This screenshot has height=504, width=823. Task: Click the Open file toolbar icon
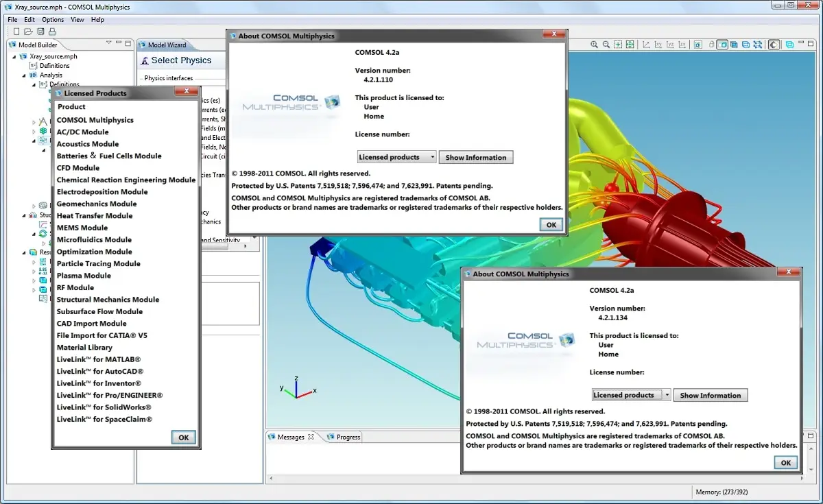(28, 32)
